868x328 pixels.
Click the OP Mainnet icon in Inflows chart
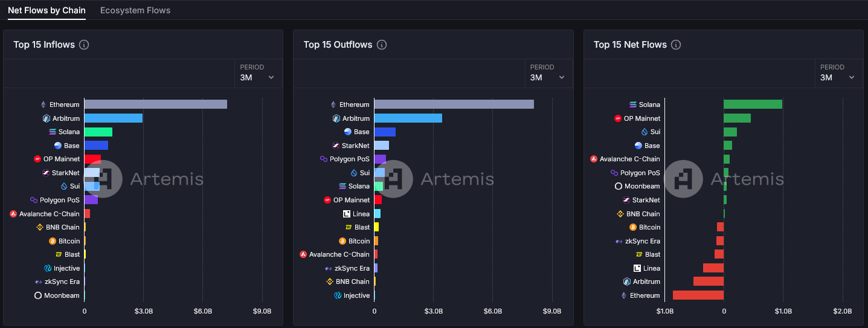coord(38,159)
